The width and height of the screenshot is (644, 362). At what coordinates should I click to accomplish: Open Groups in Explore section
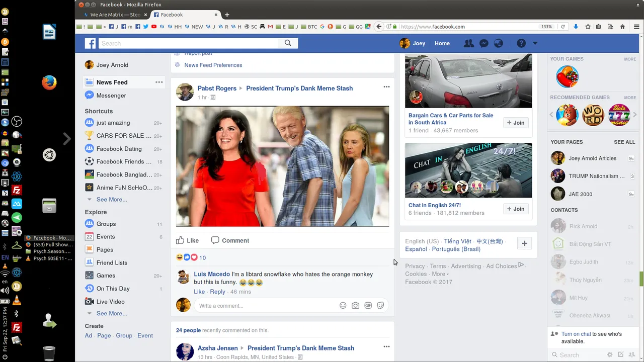coord(106,224)
